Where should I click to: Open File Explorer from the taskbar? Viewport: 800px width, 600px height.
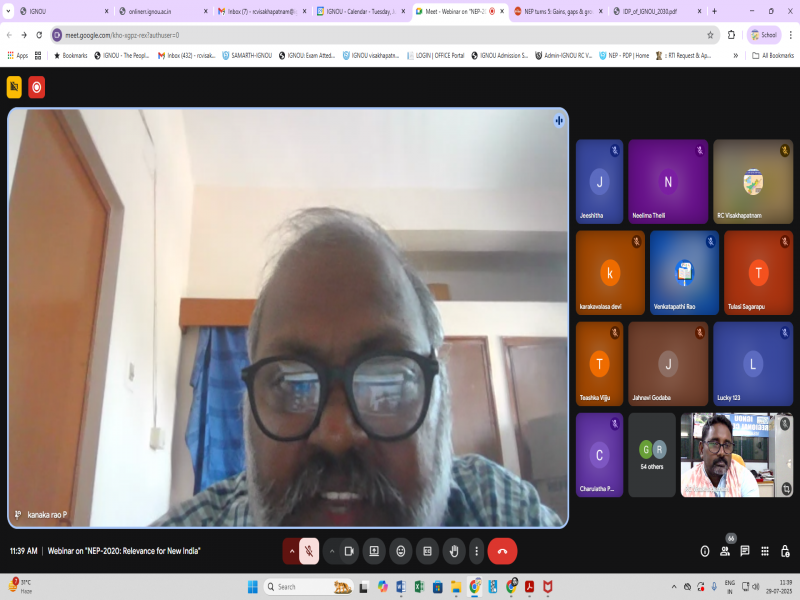coord(456,587)
